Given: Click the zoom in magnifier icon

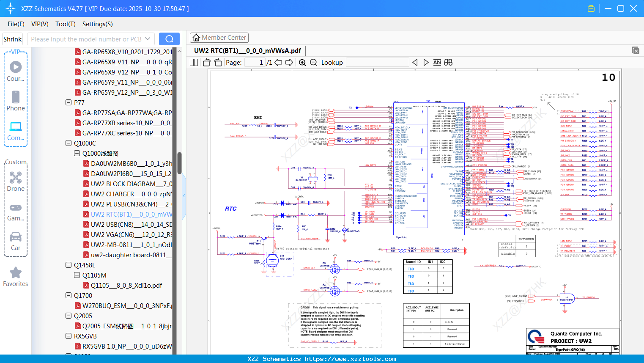Looking at the screenshot, I should pyautogui.click(x=302, y=63).
